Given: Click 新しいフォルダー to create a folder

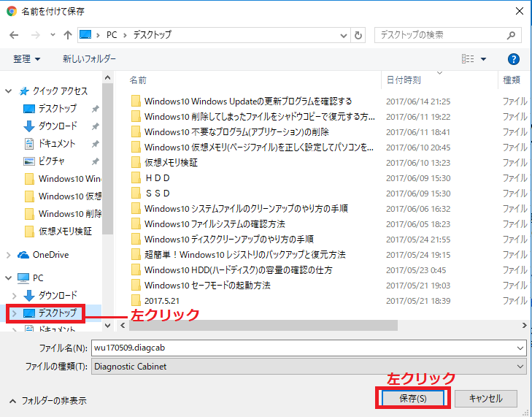Looking at the screenshot, I should click(x=89, y=58).
